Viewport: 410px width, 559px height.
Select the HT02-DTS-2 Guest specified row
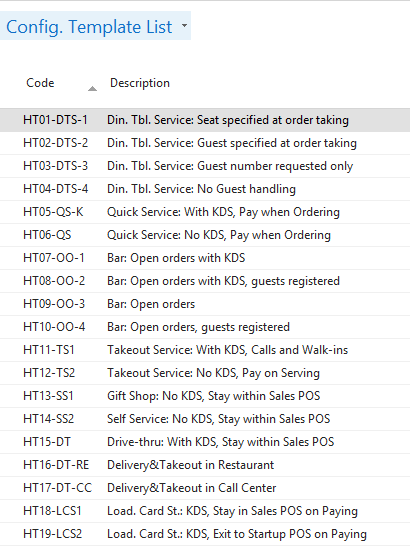pyautogui.click(x=205, y=143)
